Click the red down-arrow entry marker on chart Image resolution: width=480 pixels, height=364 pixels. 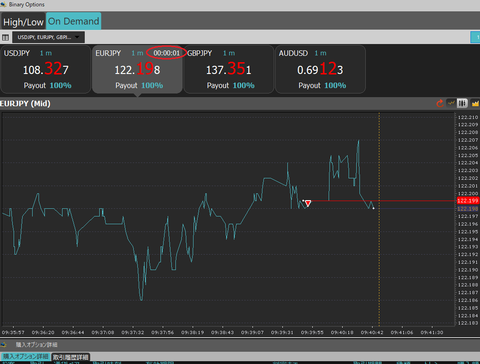point(308,203)
